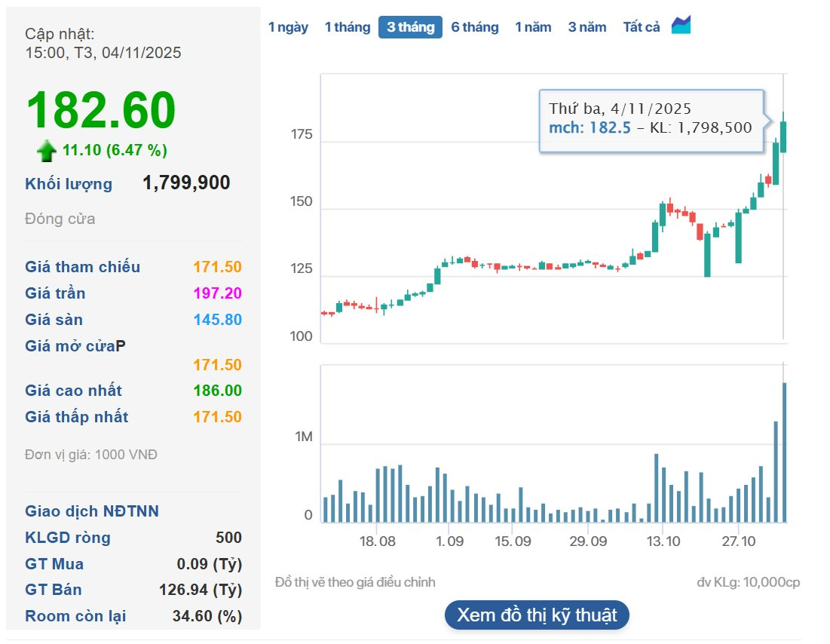
Task: Click the "Giá trần" value 197.20
Action: coord(217,293)
